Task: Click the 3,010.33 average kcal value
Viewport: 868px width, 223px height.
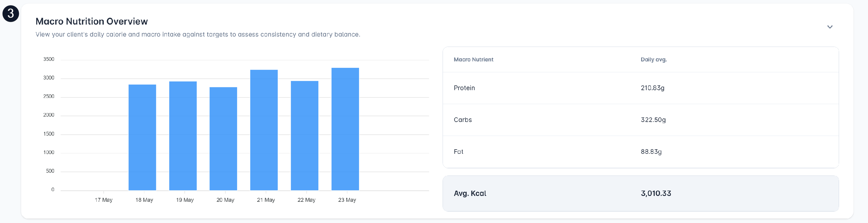Action: click(656, 193)
